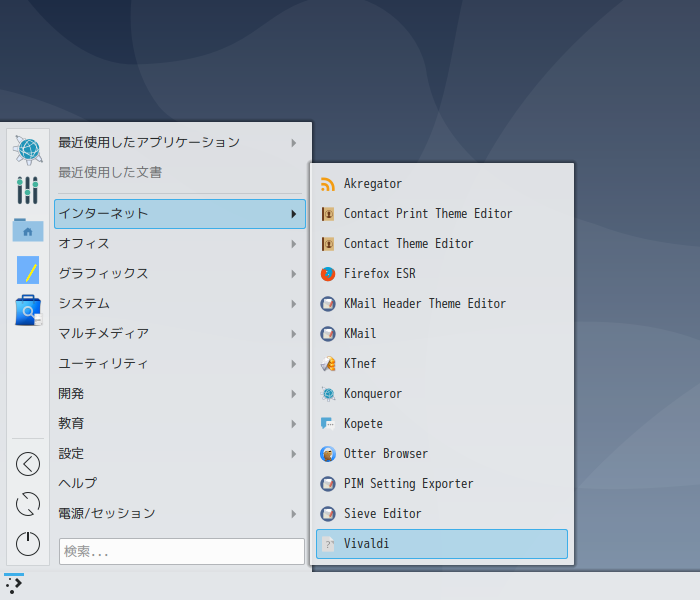This screenshot has height=600, width=700.
Task: Launch Otter Browser
Action: (x=442, y=454)
